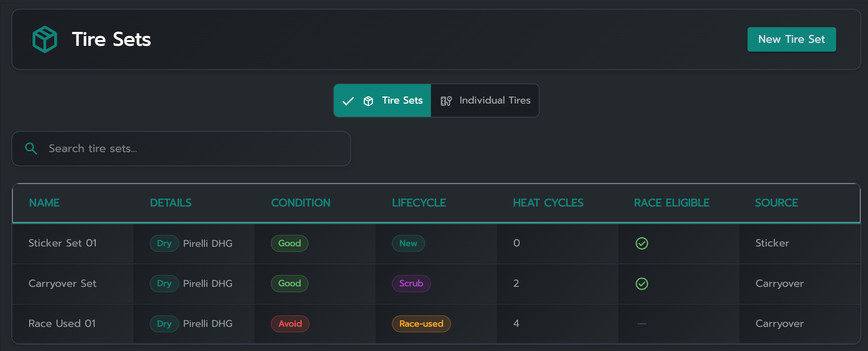Click the Avoid condition badge

(x=290, y=324)
